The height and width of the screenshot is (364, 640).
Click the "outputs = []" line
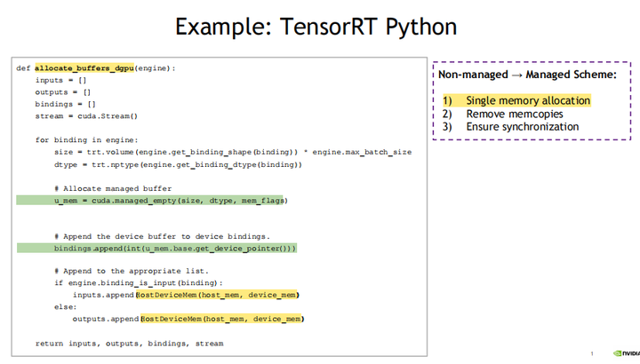(x=63, y=92)
